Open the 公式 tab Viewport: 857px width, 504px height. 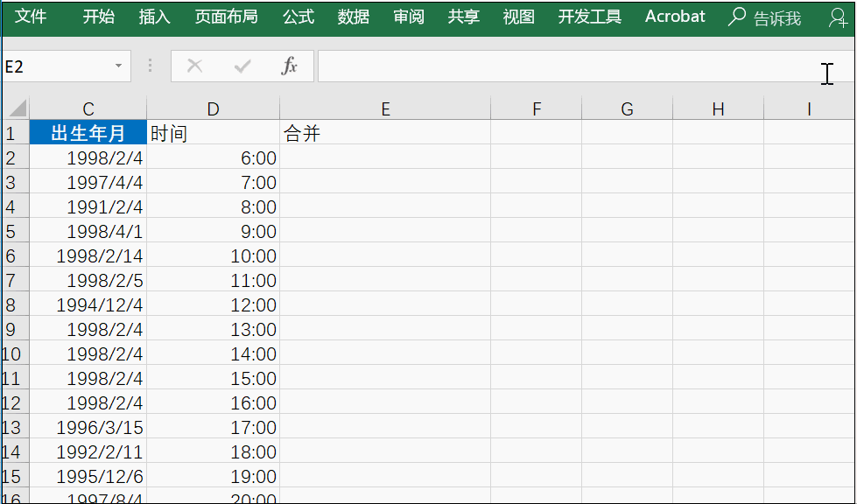(x=299, y=17)
